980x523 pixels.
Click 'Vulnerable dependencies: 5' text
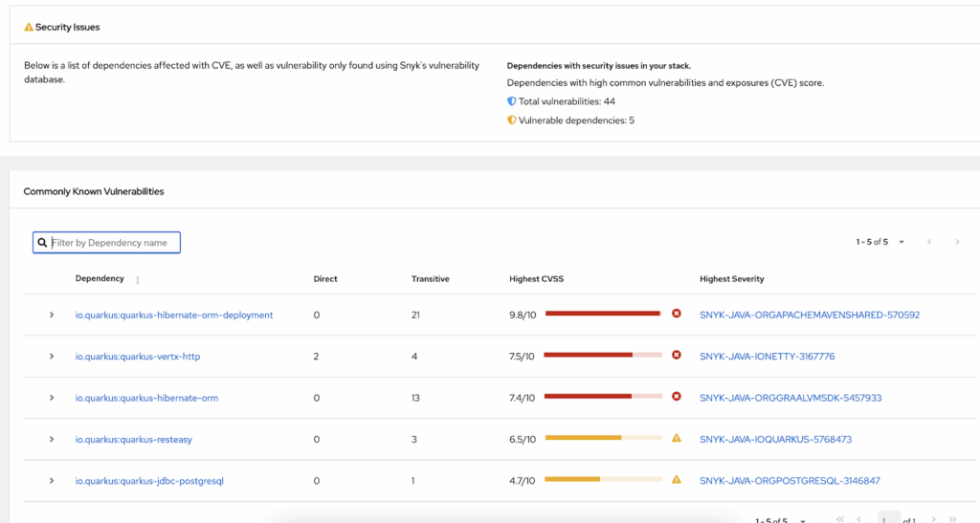[576, 120]
